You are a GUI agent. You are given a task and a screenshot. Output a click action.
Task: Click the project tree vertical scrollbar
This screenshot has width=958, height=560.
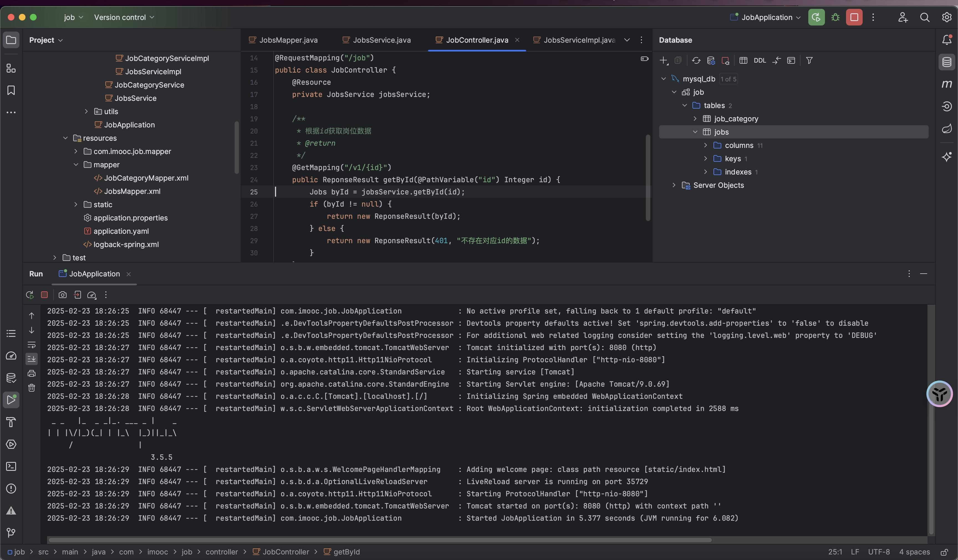(x=236, y=147)
